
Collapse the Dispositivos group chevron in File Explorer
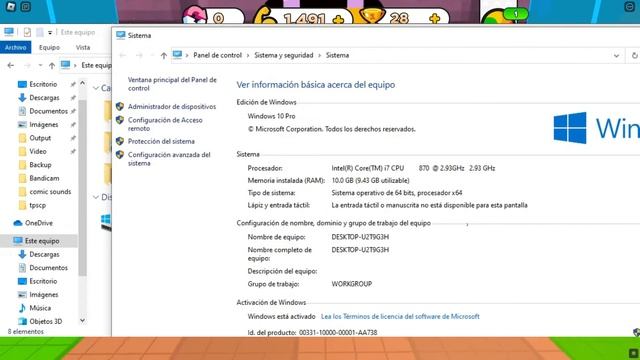pos(96,197)
